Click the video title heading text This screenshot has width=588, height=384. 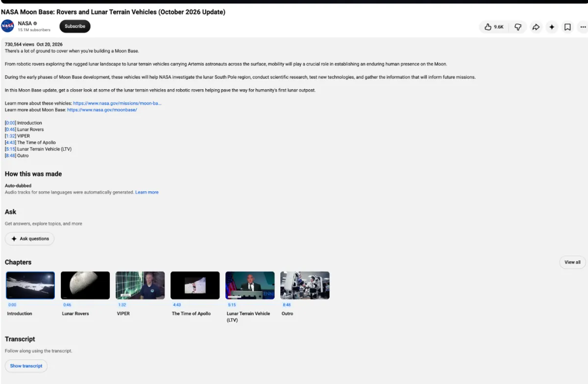point(113,12)
